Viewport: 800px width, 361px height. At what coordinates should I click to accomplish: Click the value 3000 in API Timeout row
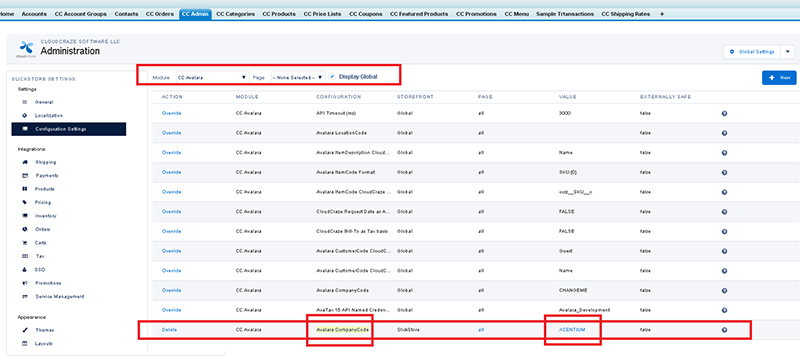coord(565,113)
